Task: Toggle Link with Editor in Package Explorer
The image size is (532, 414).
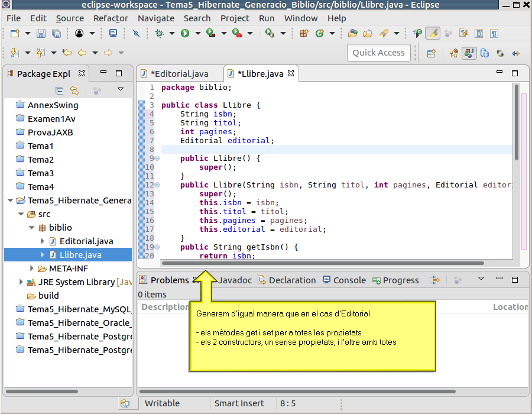Action: (74, 90)
